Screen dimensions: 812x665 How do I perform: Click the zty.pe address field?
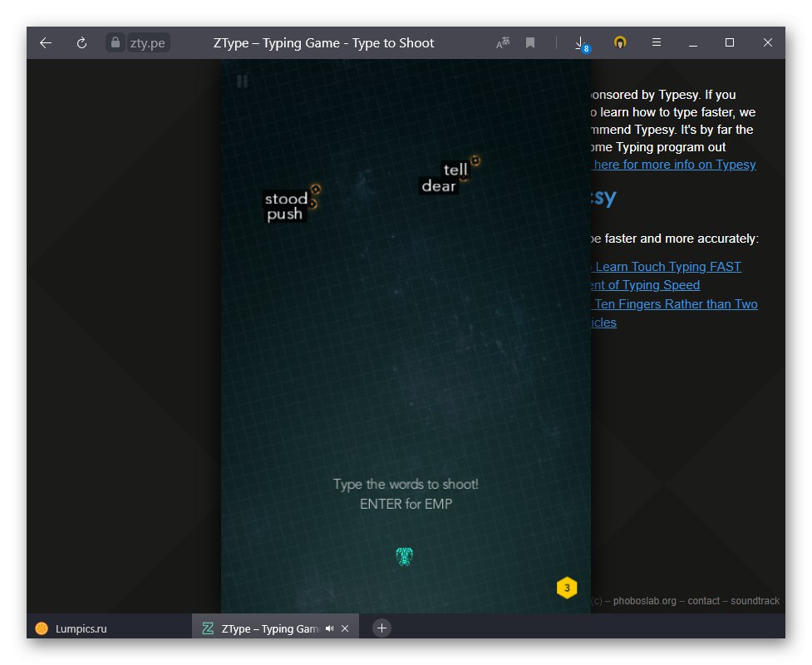click(x=148, y=43)
